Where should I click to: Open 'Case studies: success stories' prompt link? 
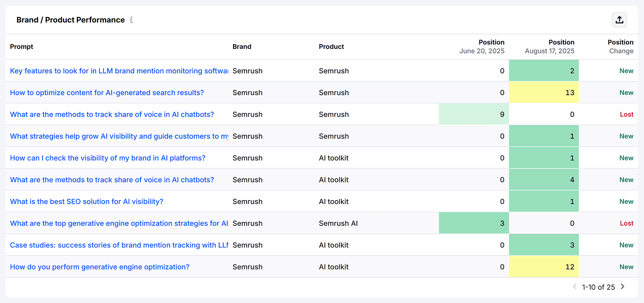119,245
